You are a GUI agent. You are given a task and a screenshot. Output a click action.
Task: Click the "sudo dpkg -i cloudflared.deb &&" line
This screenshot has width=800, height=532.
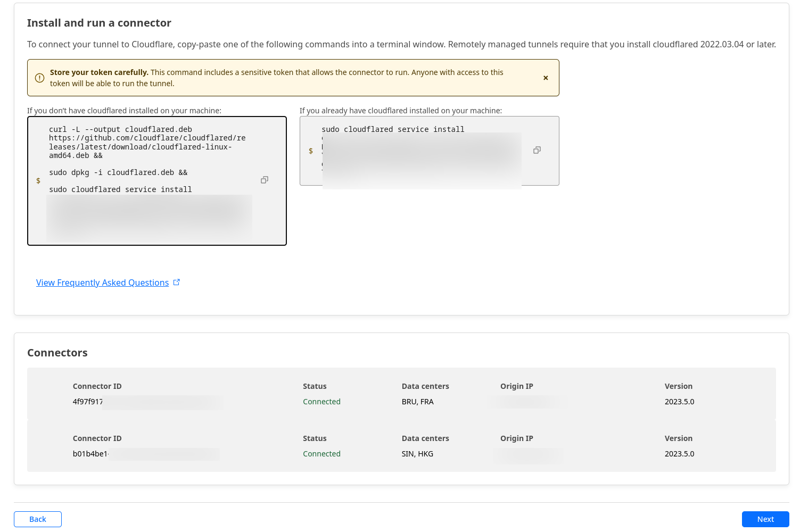click(118, 172)
